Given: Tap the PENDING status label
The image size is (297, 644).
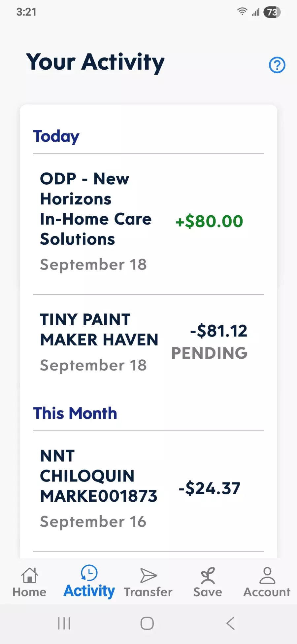Looking at the screenshot, I should [x=209, y=353].
